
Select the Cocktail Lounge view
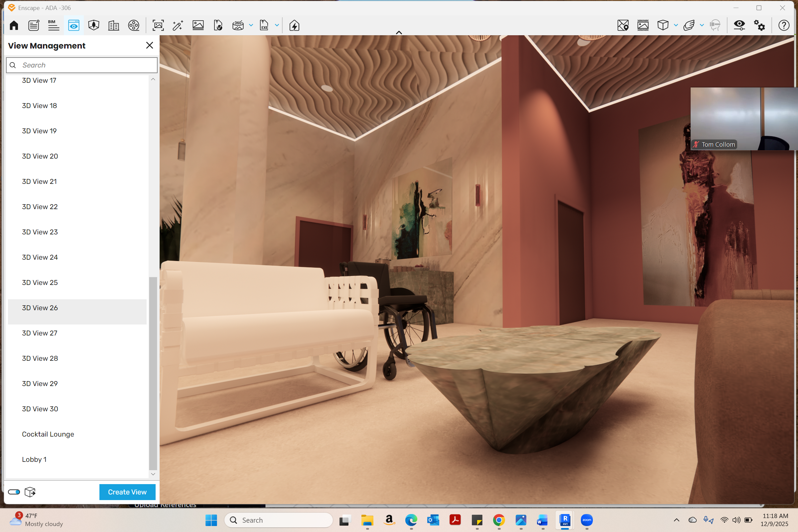coord(48,434)
